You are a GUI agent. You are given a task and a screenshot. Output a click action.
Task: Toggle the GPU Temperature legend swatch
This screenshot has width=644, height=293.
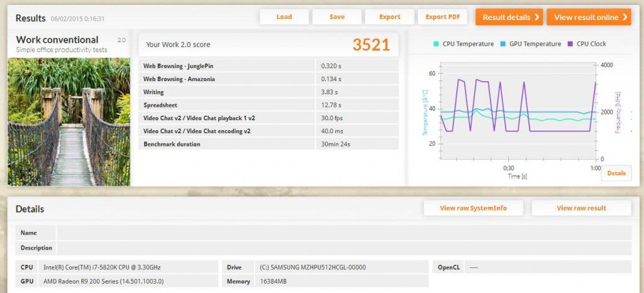[x=503, y=44]
